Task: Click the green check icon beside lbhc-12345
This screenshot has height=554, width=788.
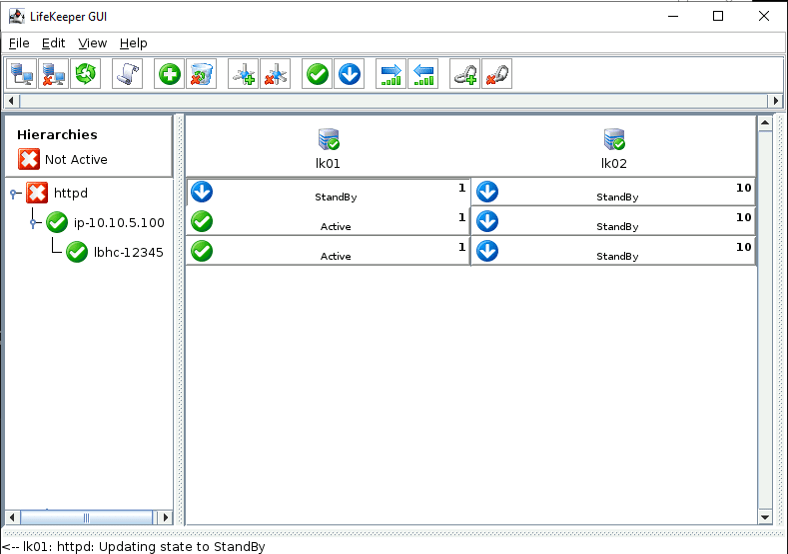Action: click(x=77, y=252)
